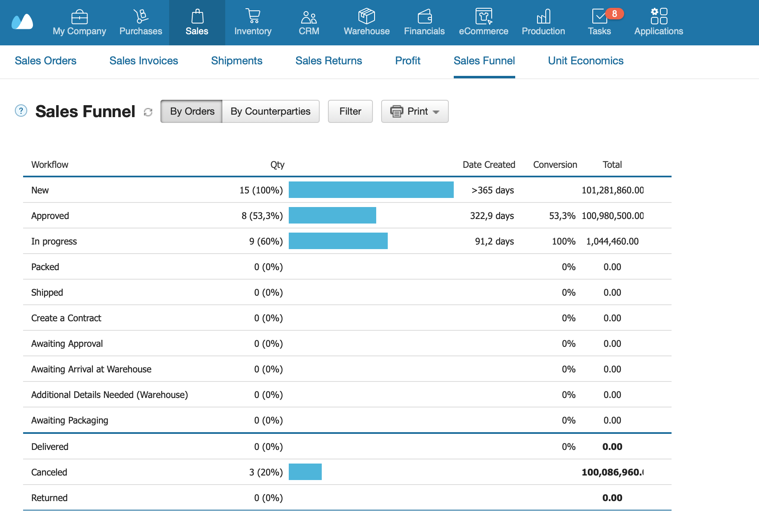Click the 3 (20%) quantity value
This screenshot has width=759, height=532.
(x=266, y=472)
